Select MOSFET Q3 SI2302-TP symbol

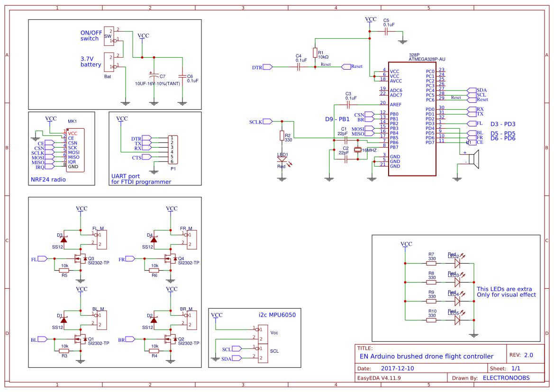pos(78,259)
